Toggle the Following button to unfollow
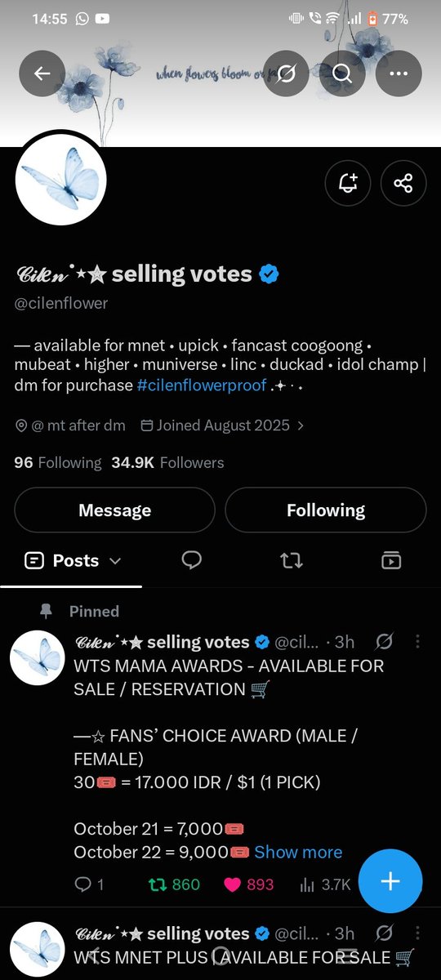The width and height of the screenshot is (441, 980). pyautogui.click(x=326, y=510)
